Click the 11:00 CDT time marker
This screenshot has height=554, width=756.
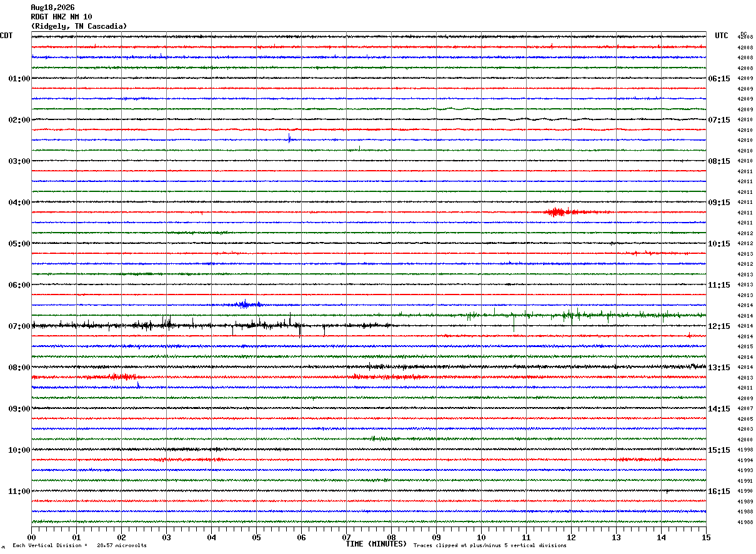19,491
